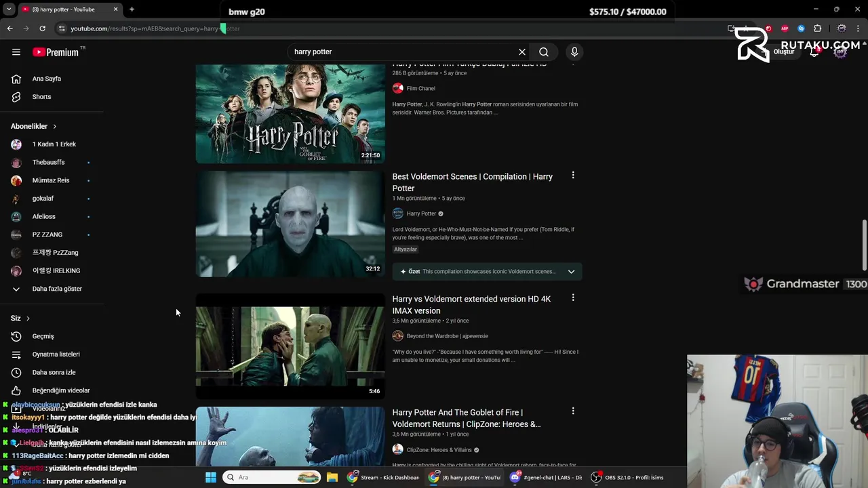Viewport: 868px width, 488px height.
Task: Visit the Harry Potter verified channel
Action: point(421,213)
